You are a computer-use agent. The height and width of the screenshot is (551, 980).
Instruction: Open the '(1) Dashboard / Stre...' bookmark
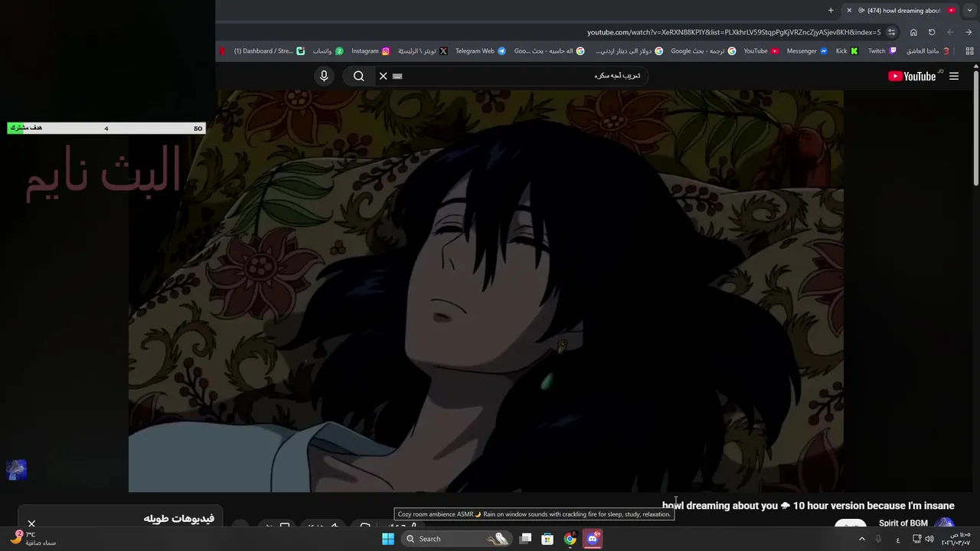pos(269,51)
